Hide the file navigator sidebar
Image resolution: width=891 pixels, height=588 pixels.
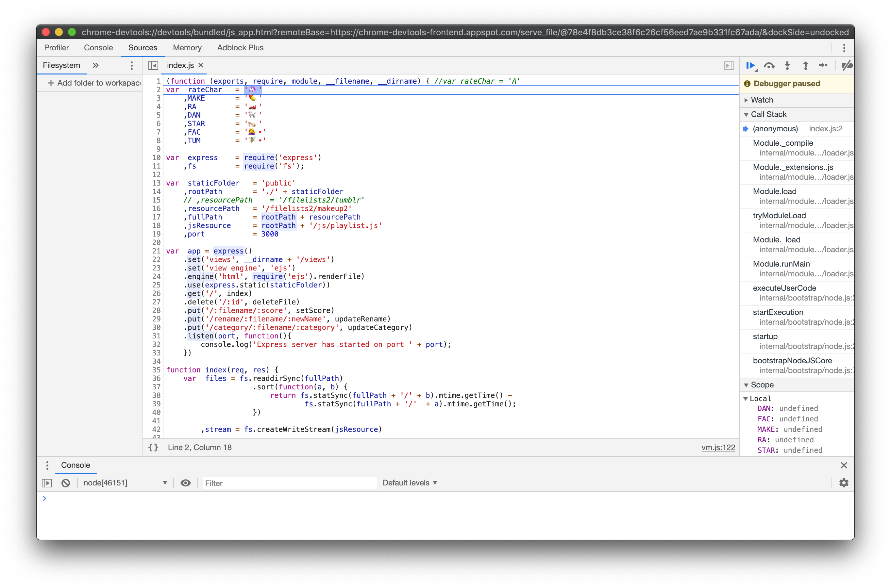pos(153,66)
